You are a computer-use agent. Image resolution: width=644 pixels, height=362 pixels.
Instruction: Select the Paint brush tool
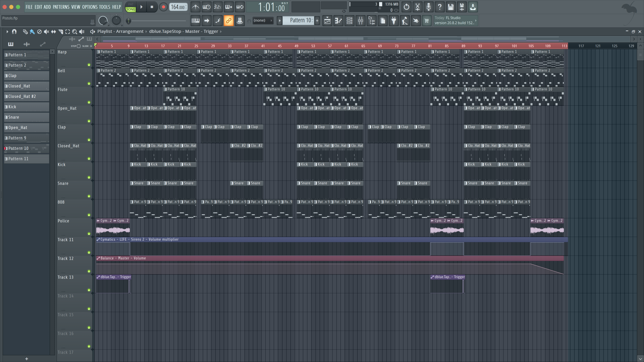click(x=32, y=32)
